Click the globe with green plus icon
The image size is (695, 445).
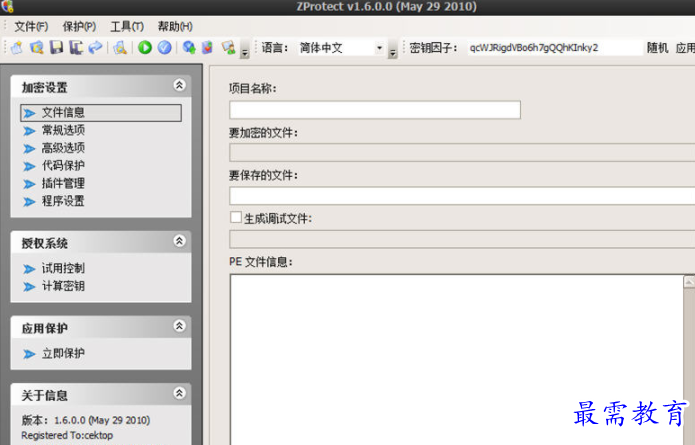[x=189, y=47]
